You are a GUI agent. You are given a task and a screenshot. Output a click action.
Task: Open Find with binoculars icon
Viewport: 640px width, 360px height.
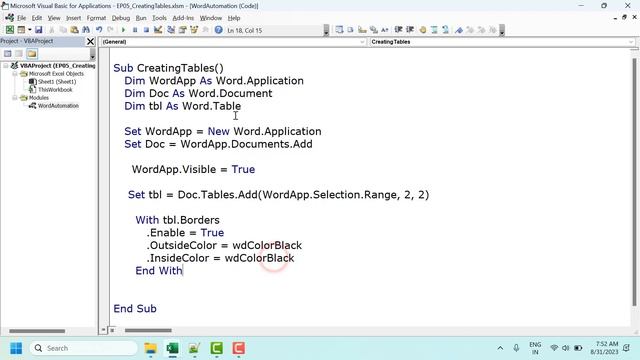(86, 30)
